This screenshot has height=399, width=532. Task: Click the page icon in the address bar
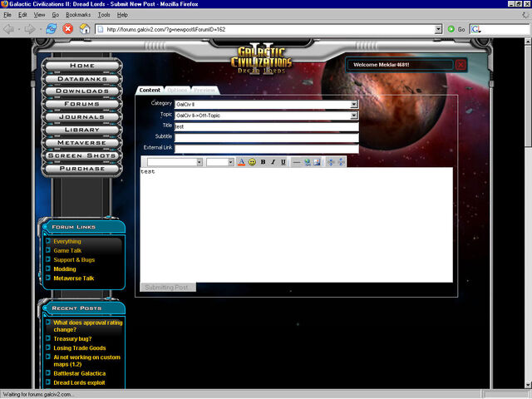[101, 29]
